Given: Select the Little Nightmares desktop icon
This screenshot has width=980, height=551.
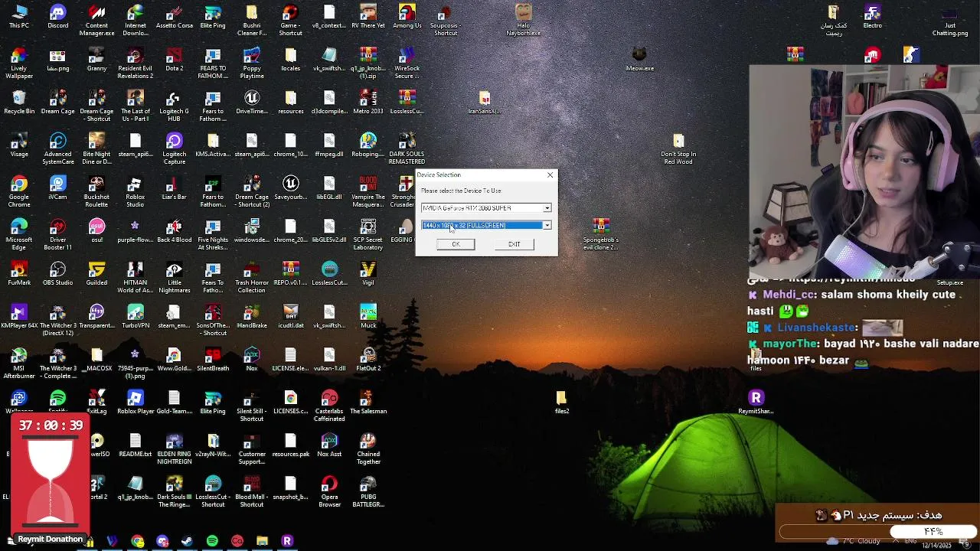Looking at the screenshot, I should click(175, 277).
